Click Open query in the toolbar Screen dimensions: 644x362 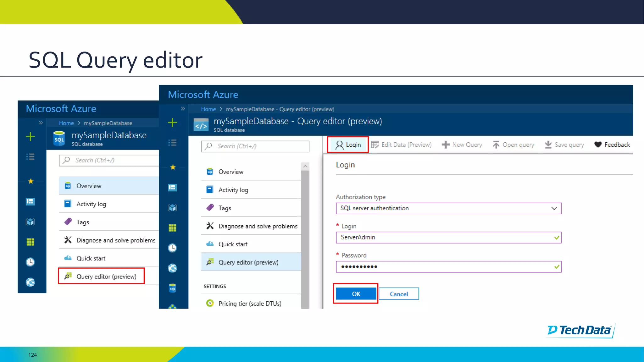tap(514, 145)
